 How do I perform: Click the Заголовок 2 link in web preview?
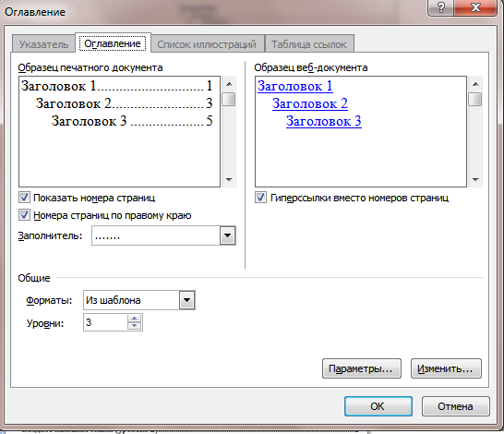[x=310, y=103]
